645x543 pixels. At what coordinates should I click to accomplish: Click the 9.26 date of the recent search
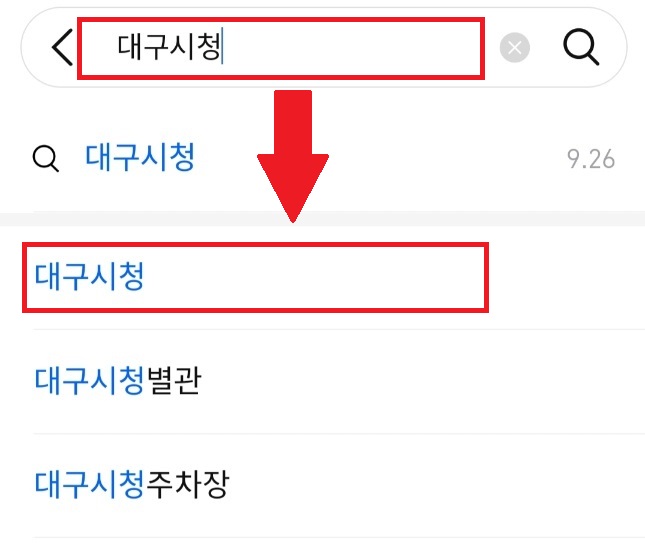[591, 159]
